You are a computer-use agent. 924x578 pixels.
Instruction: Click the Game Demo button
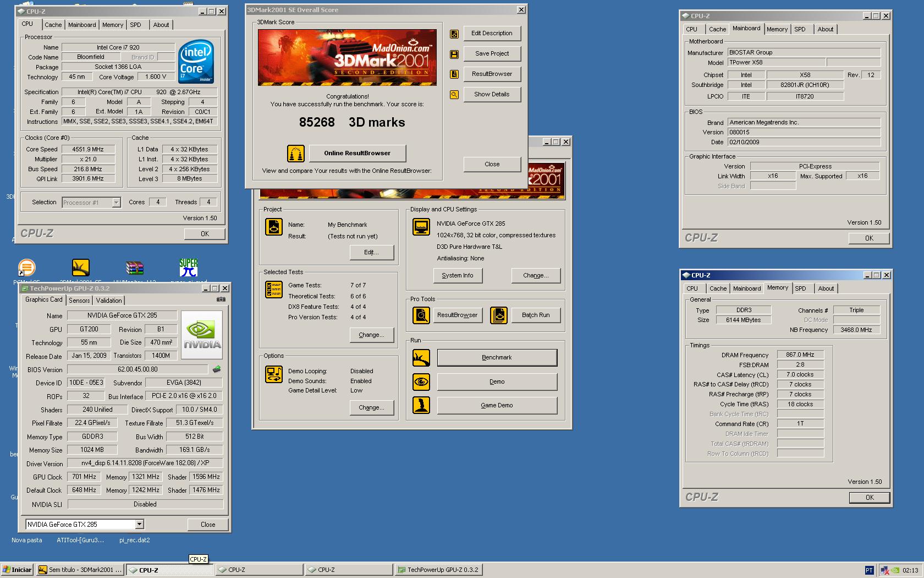497,405
